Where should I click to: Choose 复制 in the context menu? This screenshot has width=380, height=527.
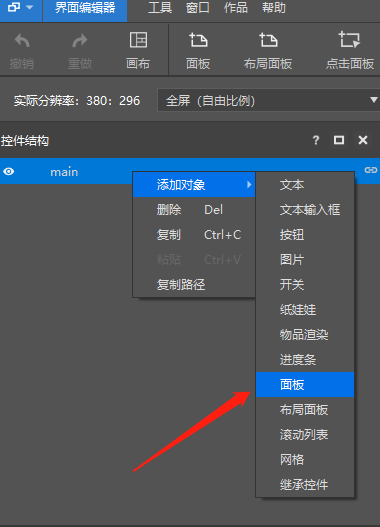(x=194, y=235)
